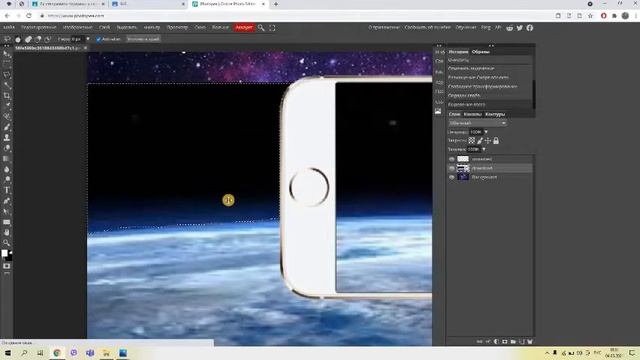Open the Слой menu
The height and width of the screenshot is (360, 640).
(x=104, y=27)
